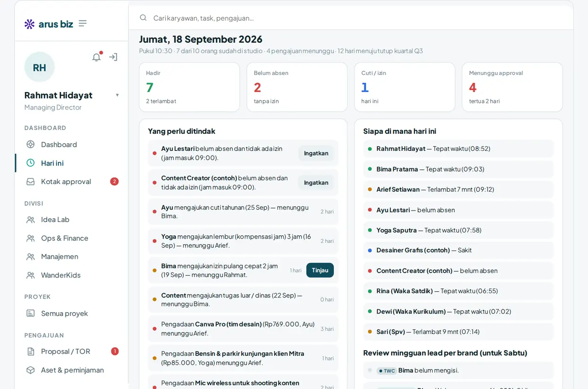Click the Kotak approval inbox icon
The width and height of the screenshot is (588, 389).
[30, 181]
